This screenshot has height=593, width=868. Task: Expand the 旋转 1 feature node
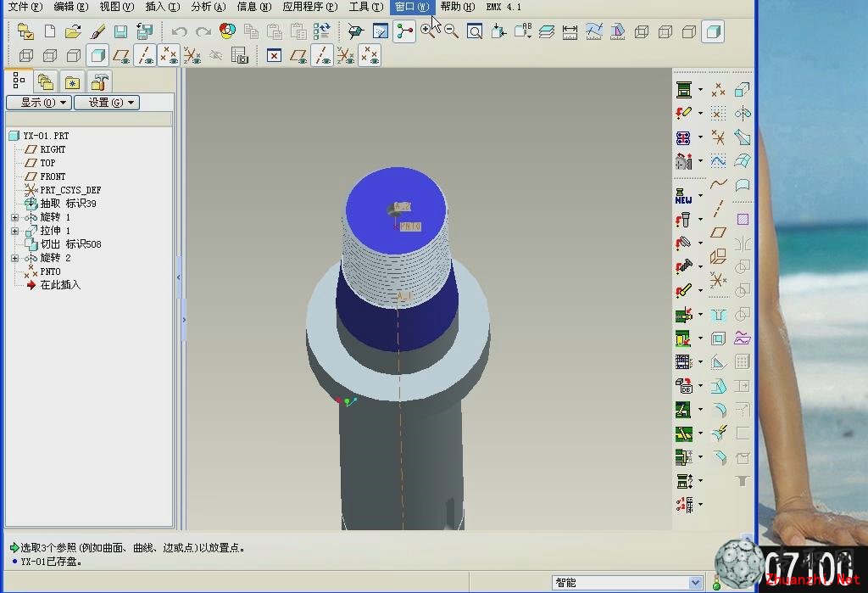15,217
